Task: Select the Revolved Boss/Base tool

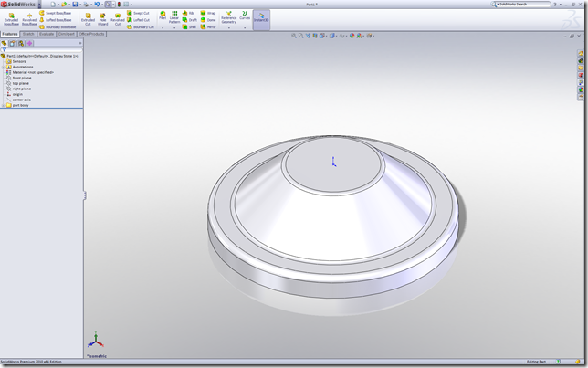Action: (29, 19)
